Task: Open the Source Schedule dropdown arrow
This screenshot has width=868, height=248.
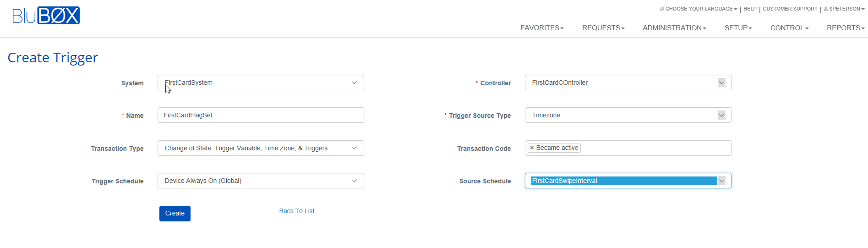Action: [x=721, y=181]
